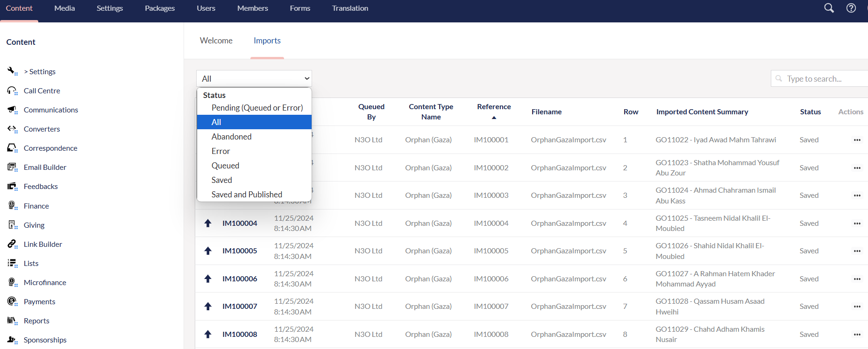Choose Saved and Published status option
Image resolution: width=868 pixels, height=349 pixels.
(254, 195)
